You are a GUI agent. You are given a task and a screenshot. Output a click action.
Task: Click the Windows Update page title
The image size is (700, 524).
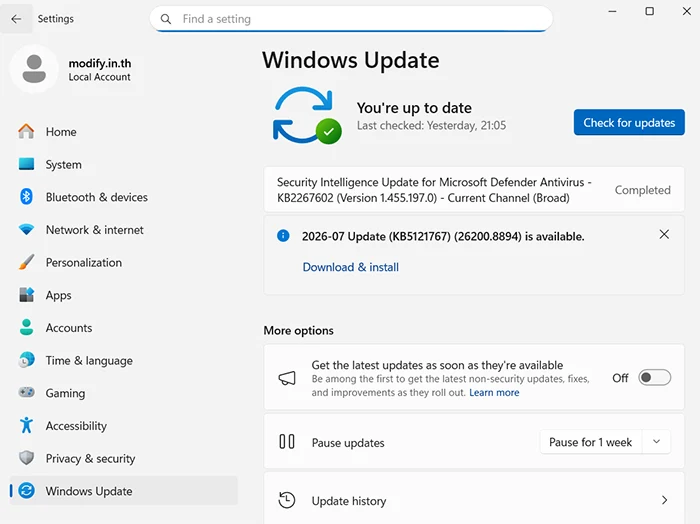click(x=350, y=60)
